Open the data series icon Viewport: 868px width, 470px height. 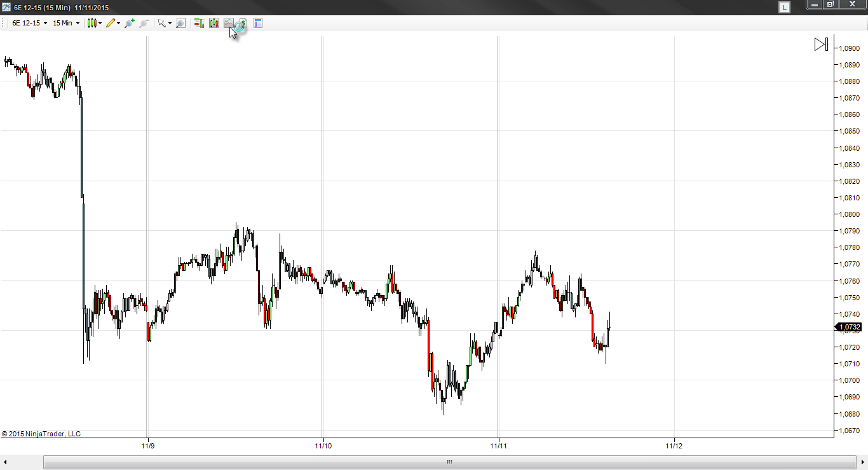(x=214, y=23)
